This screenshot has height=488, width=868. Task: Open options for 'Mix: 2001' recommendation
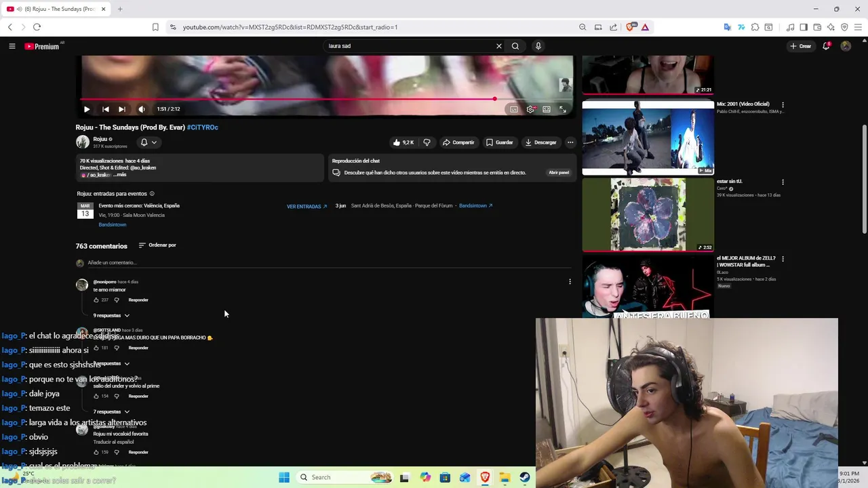(783, 105)
